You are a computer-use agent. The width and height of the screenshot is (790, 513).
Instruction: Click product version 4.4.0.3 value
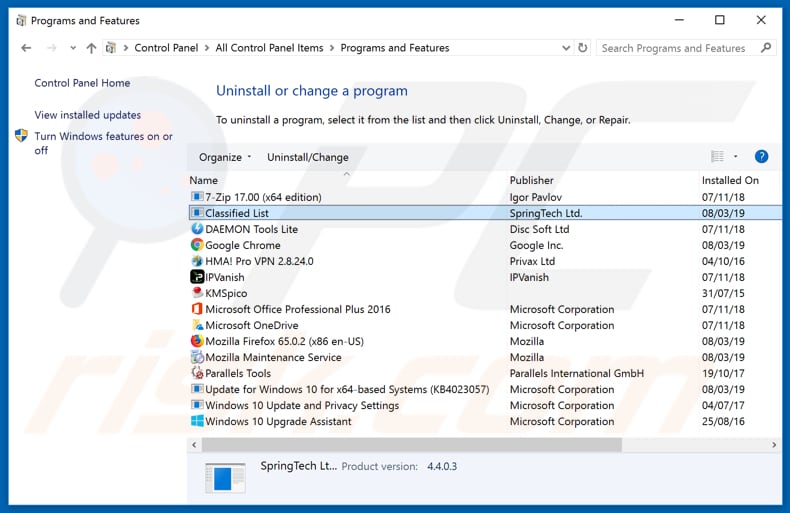pyautogui.click(x=442, y=466)
